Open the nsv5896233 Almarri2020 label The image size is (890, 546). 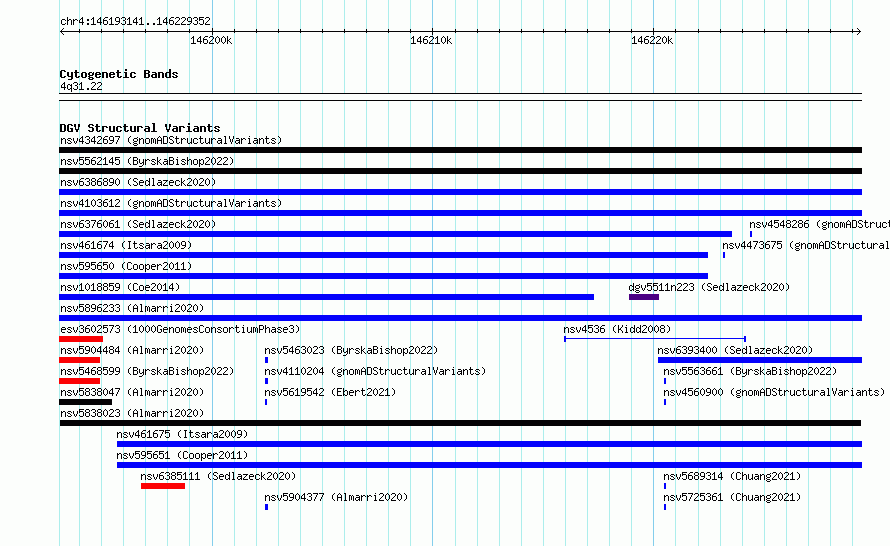tap(132, 308)
